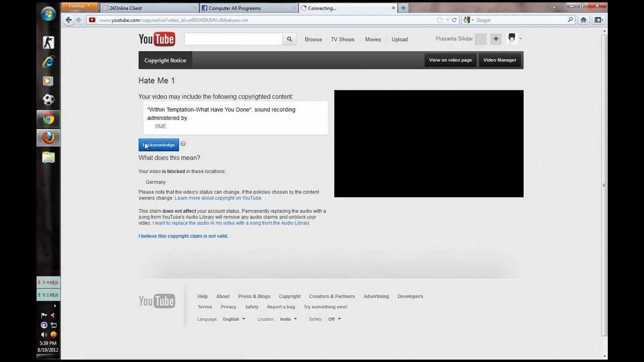
Task: Click Report a bug footer link
Action: point(281,307)
